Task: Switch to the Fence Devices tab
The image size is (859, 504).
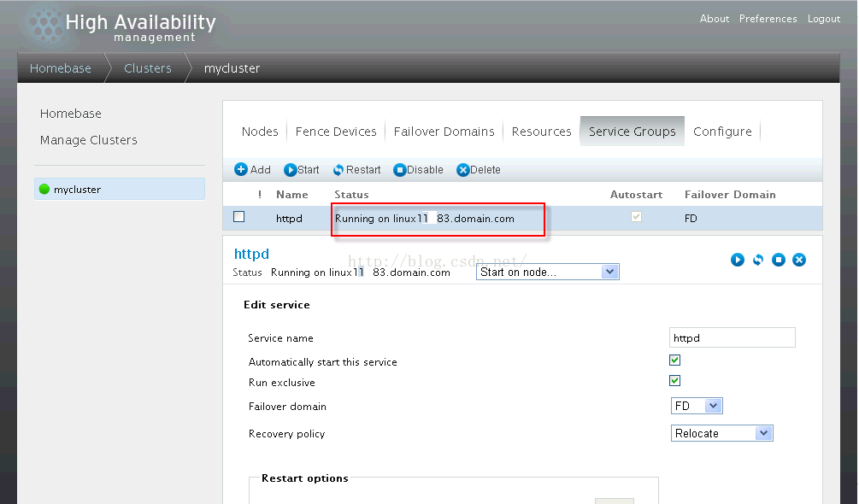Action: pyautogui.click(x=336, y=132)
